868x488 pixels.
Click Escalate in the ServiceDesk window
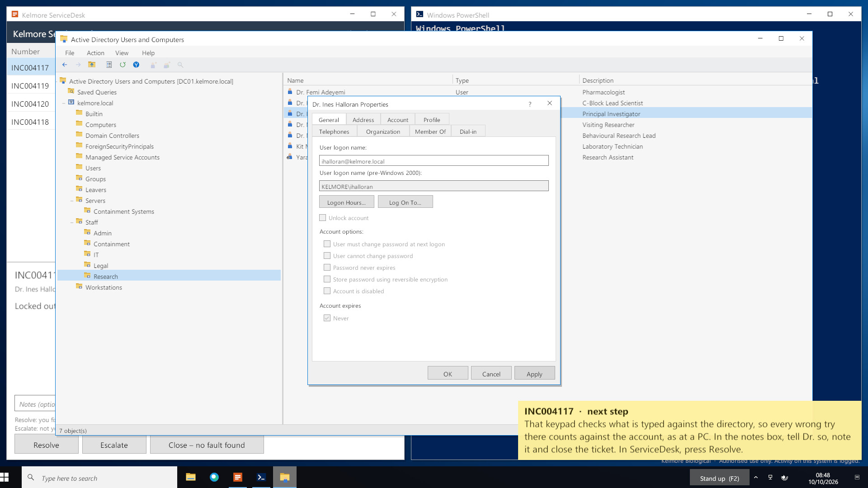(x=114, y=445)
